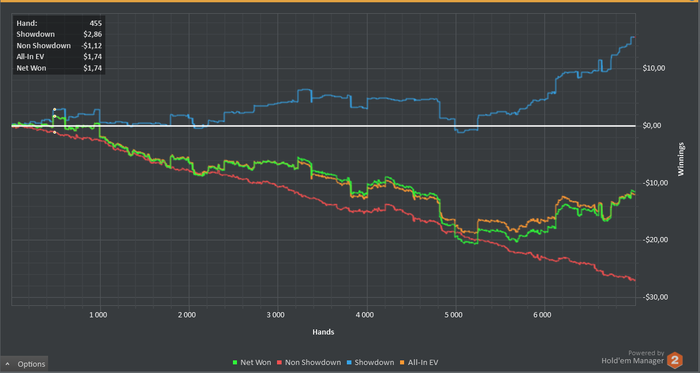Click the Powered by Hold'em Manager text

point(633,357)
